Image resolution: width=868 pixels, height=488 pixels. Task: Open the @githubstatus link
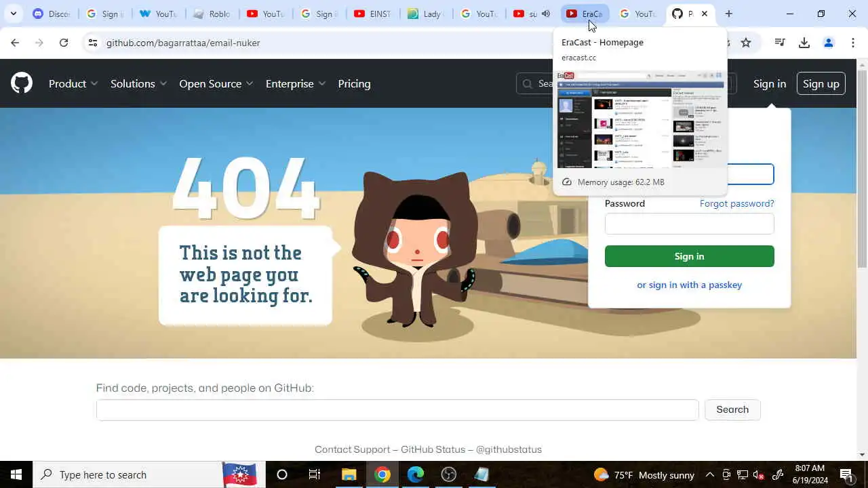[x=509, y=449]
